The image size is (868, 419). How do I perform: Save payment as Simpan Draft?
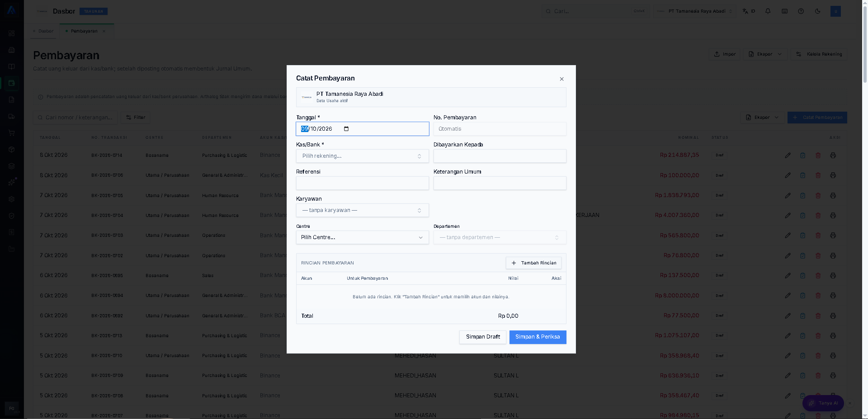point(483,337)
